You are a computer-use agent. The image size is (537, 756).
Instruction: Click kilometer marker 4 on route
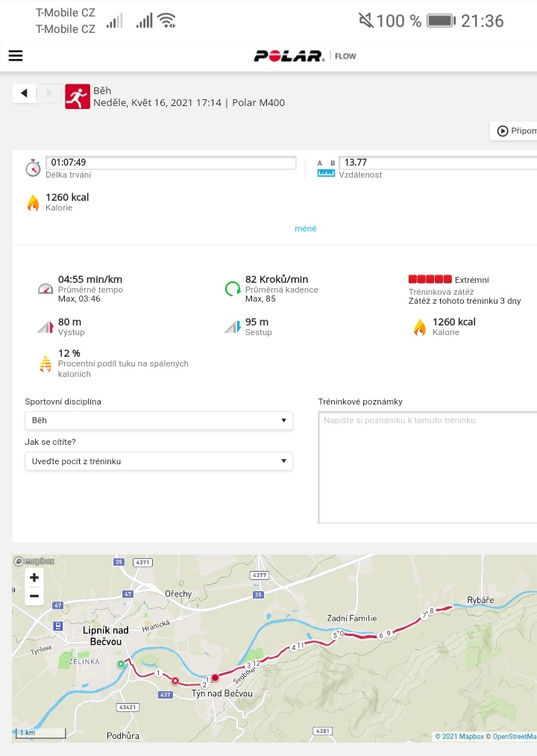(x=294, y=648)
